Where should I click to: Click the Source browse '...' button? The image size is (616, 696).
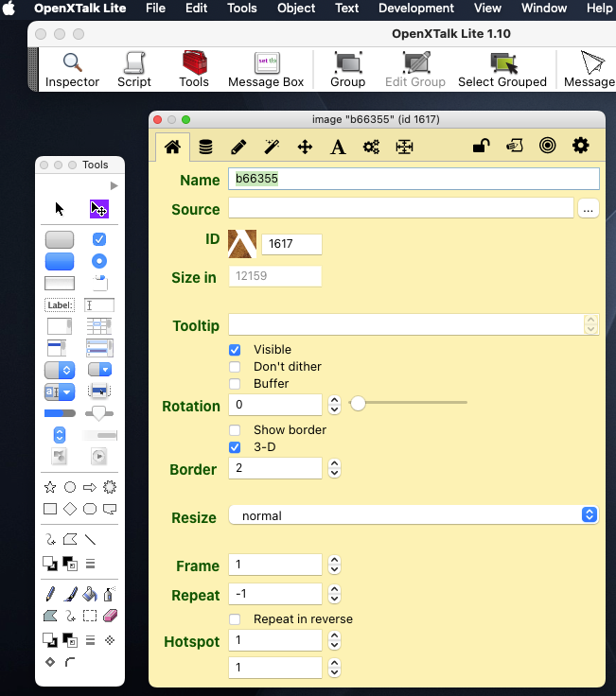589,209
